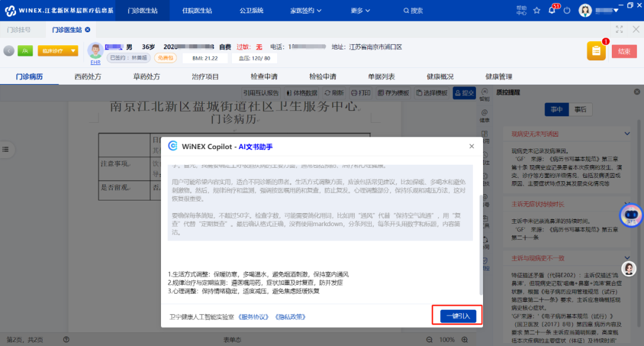
Task: Close the 质控提醒 panel
Action: coord(637,92)
